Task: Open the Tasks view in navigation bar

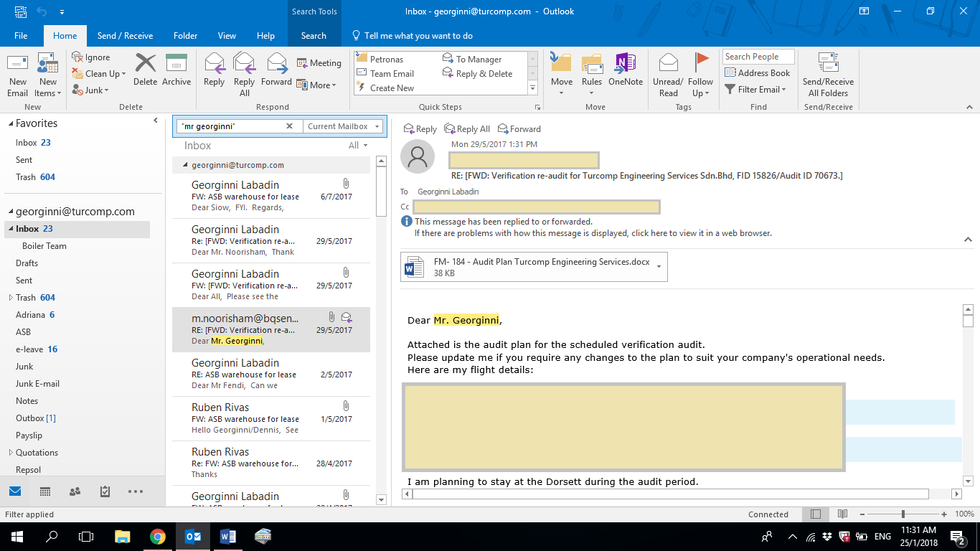Action: (x=105, y=491)
